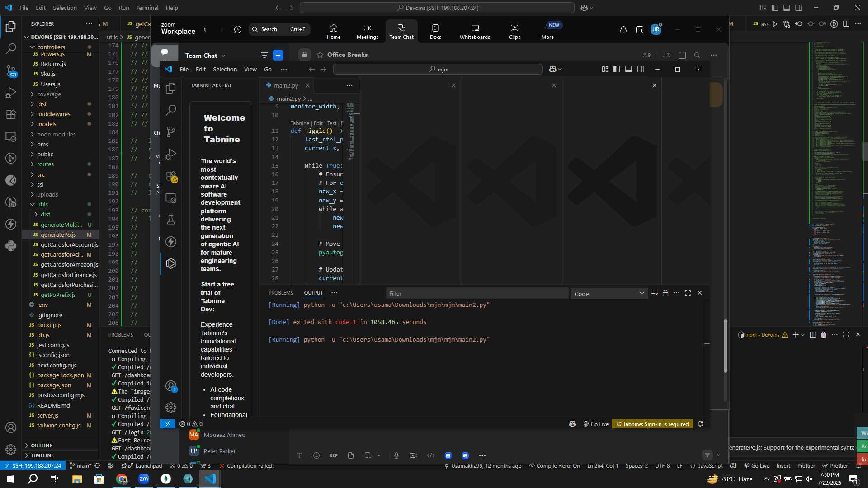This screenshot has width=868, height=488.
Task: Click microphone audio message icon in Zoom chat
Action: pos(396,455)
